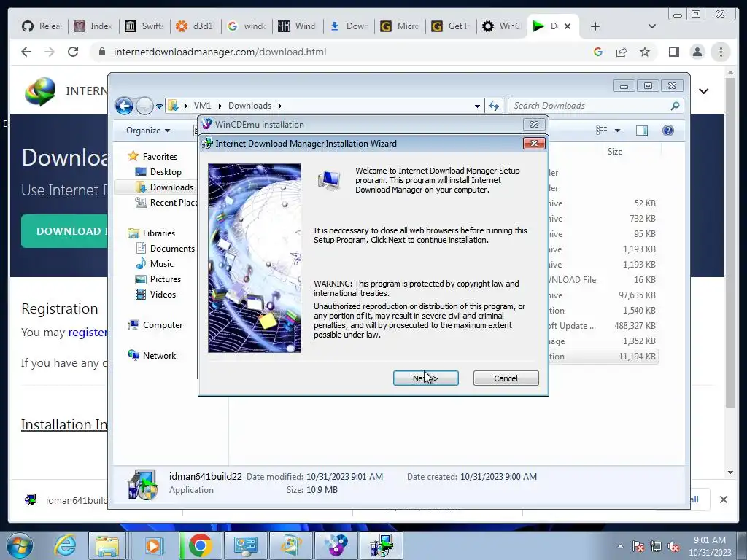This screenshot has width=747, height=560.
Task: Select Desktop in Explorer sidebar
Action: pyautogui.click(x=166, y=172)
